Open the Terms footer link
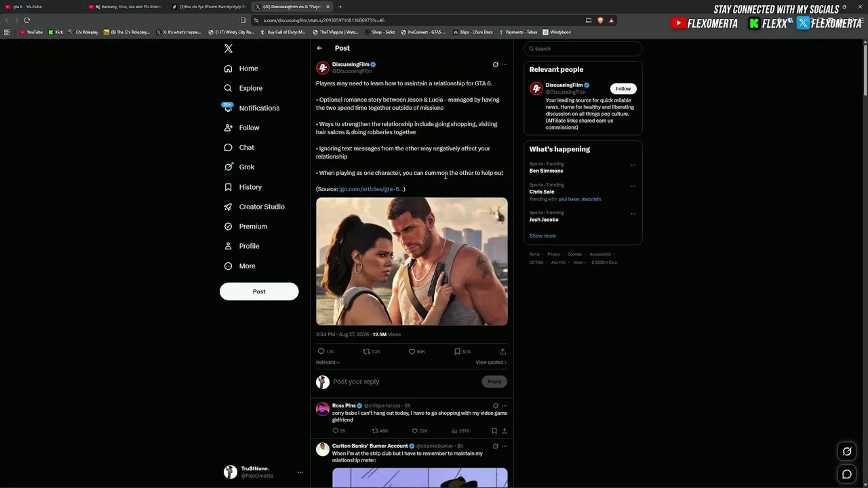Image resolution: width=868 pixels, height=488 pixels. pyautogui.click(x=534, y=254)
